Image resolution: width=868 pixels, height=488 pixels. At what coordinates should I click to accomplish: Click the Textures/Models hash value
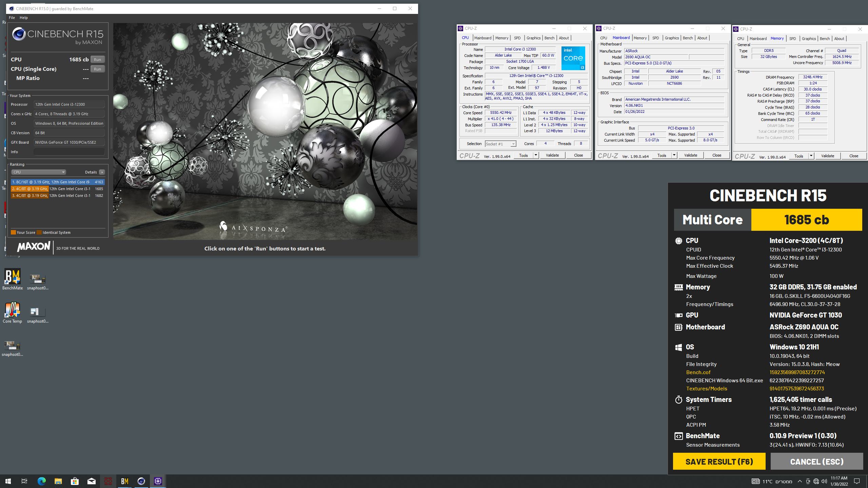[x=797, y=389]
